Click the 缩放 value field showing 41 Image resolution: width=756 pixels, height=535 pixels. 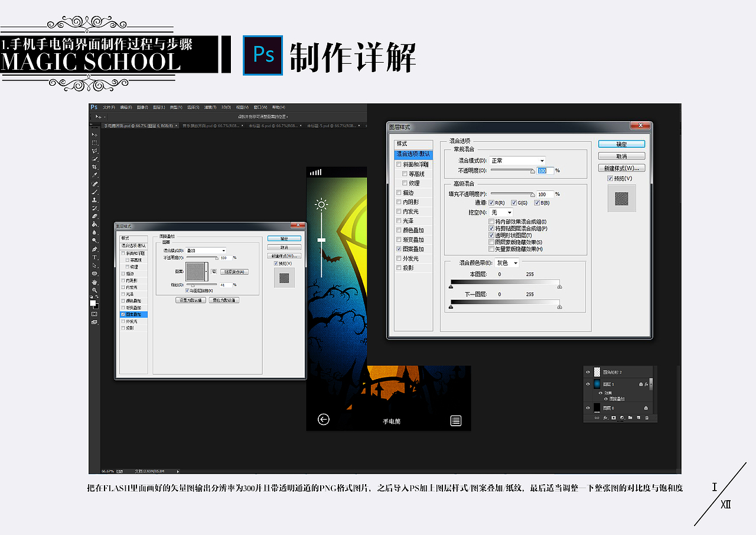[x=225, y=285]
